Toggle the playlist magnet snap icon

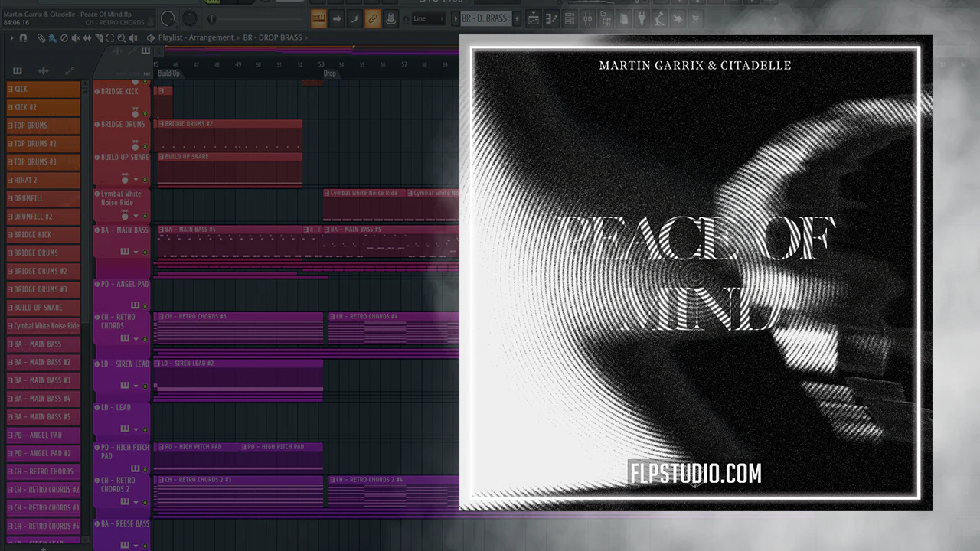[23, 37]
